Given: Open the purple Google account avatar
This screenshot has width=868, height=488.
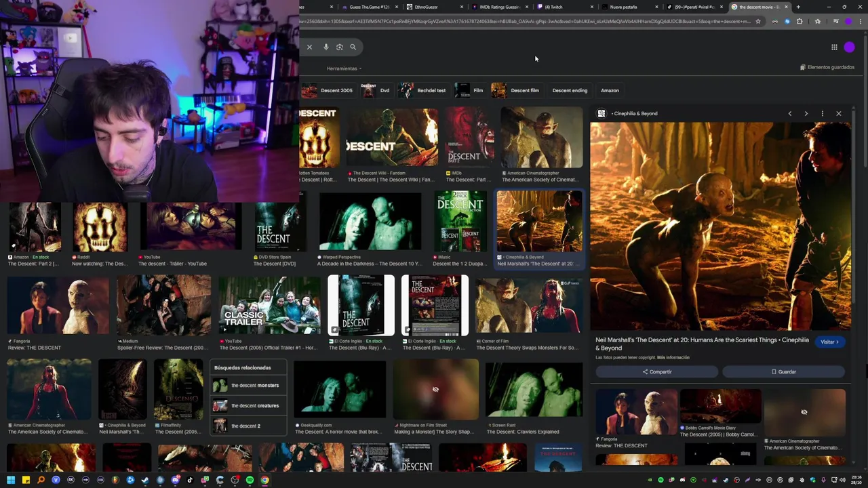Looking at the screenshot, I should click(x=850, y=47).
